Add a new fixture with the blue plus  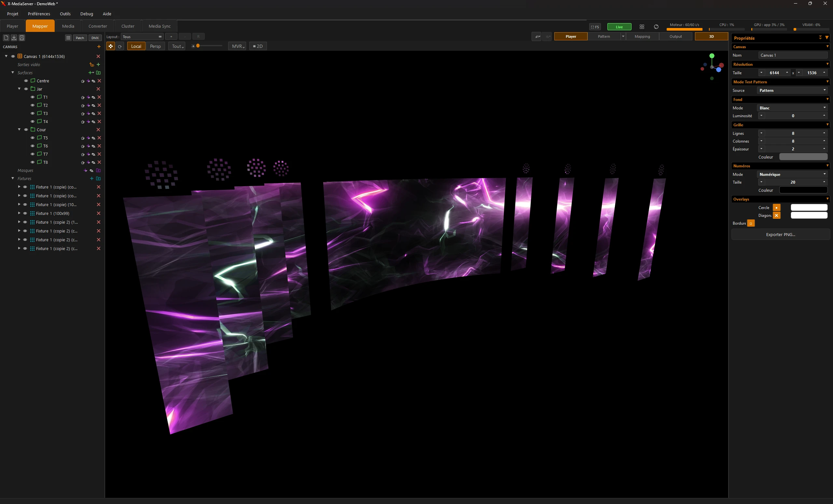pos(91,178)
